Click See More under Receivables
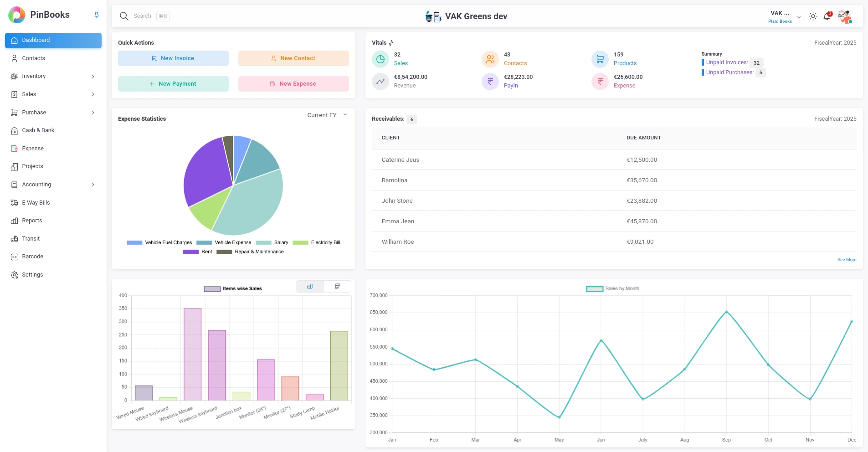Screen dimensions: 868x452 click(847, 260)
